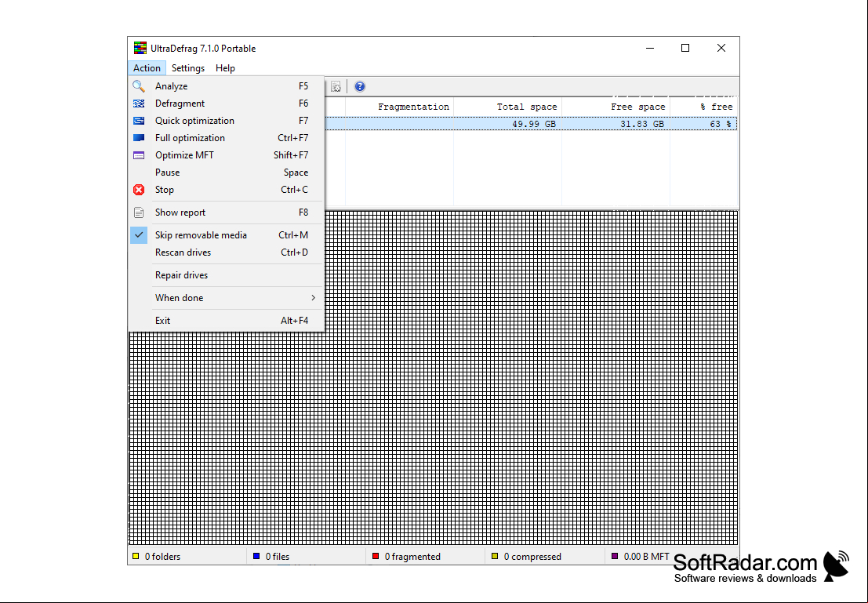Viewport: 868px width, 603px height.
Task: Open the Settings menu
Action: (188, 68)
